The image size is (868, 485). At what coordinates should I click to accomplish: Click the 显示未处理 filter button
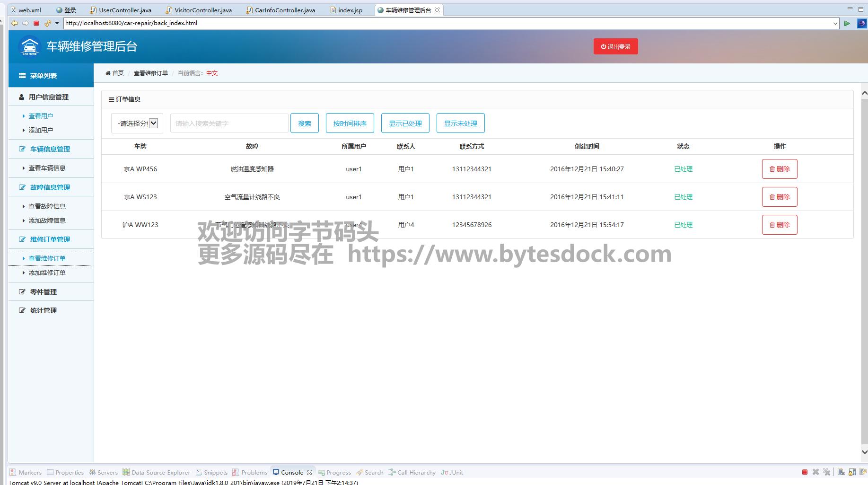460,123
